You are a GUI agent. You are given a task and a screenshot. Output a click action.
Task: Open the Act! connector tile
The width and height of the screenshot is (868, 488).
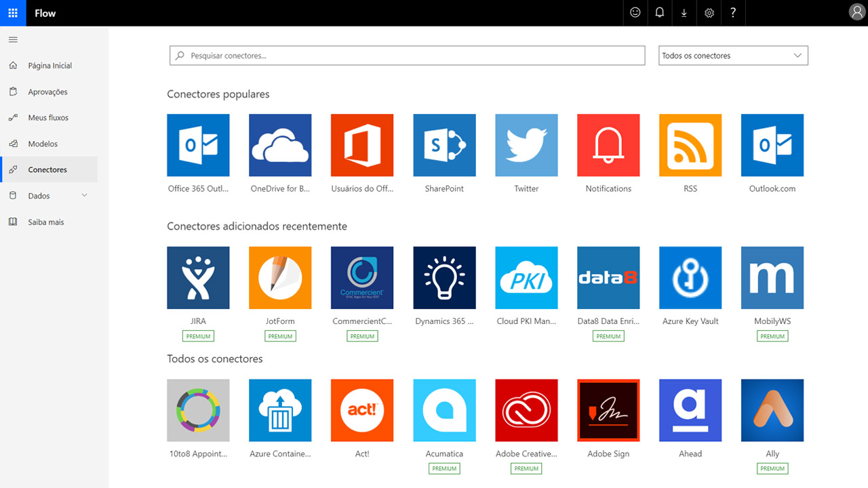click(x=362, y=411)
